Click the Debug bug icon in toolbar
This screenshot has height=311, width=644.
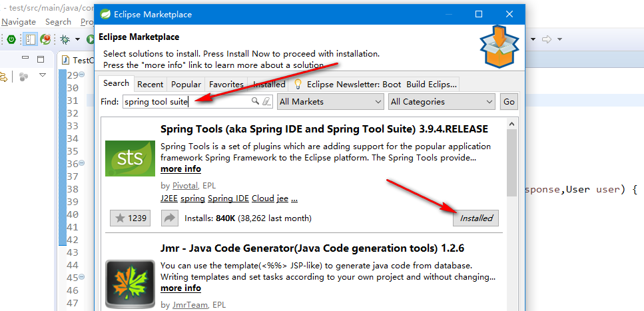click(x=65, y=39)
